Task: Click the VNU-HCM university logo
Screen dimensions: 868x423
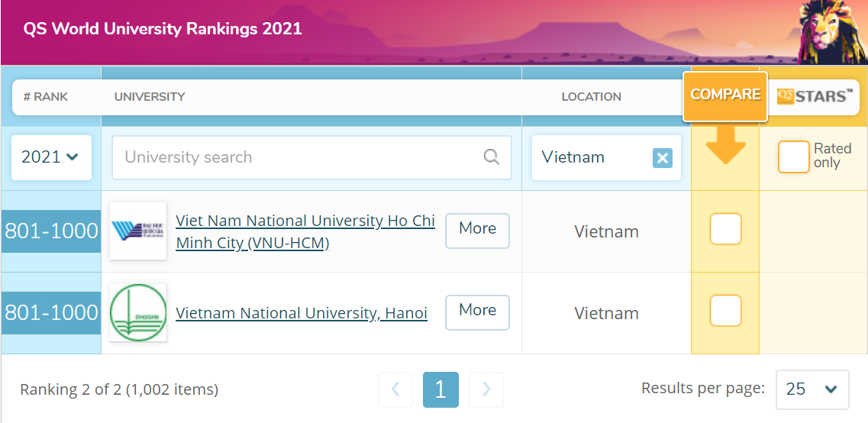Action: pyautogui.click(x=138, y=231)
